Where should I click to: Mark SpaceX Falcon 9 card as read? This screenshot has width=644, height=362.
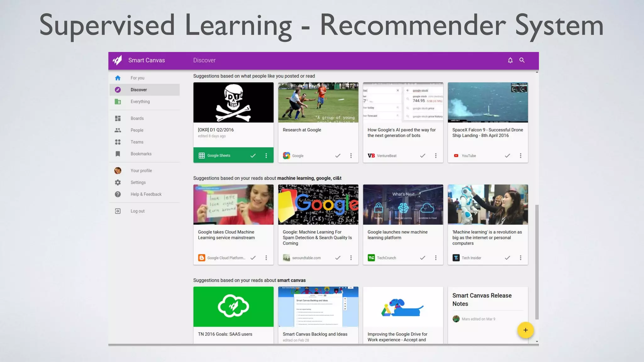[x=508, y=156]
